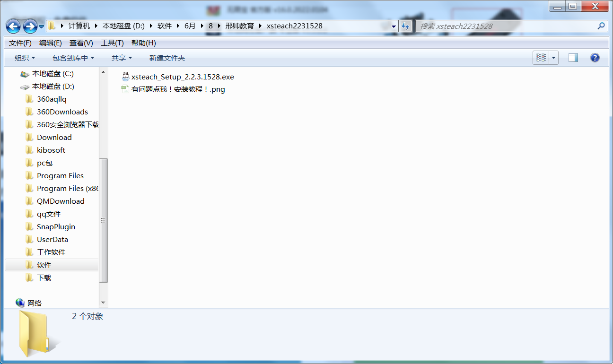Select 网络 in the navigation tree
This screenshot has height=364, width=613.
(x=35, y=303)
